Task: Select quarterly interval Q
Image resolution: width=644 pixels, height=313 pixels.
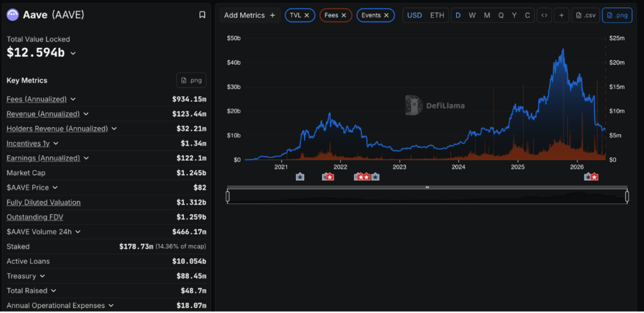Action: tap(501, 15)
